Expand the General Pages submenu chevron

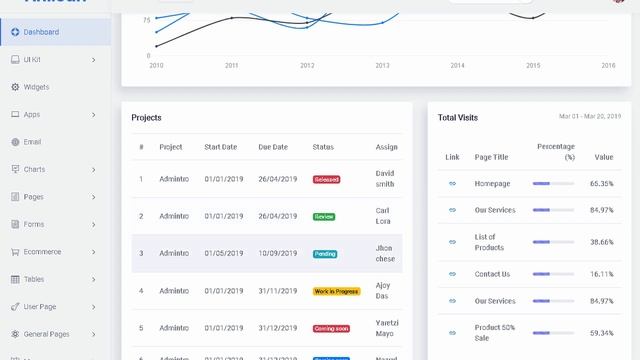coord(93,334)
